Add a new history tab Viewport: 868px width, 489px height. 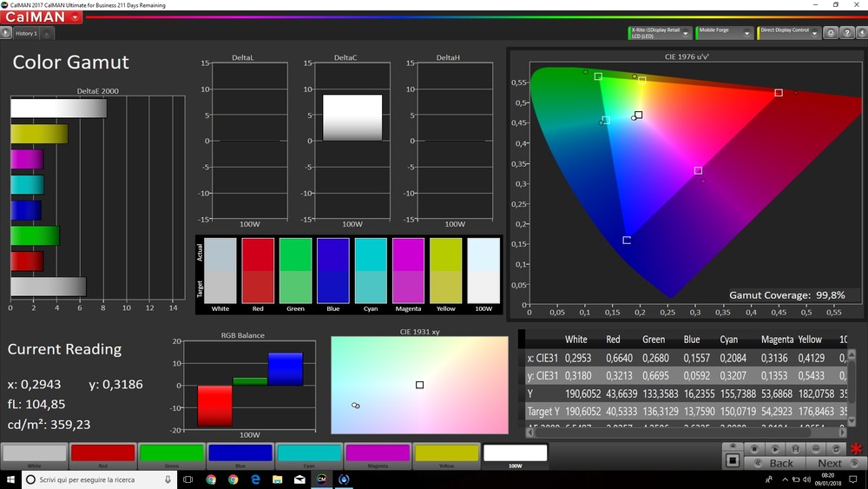pyautogui.click(x=46, y=33)
